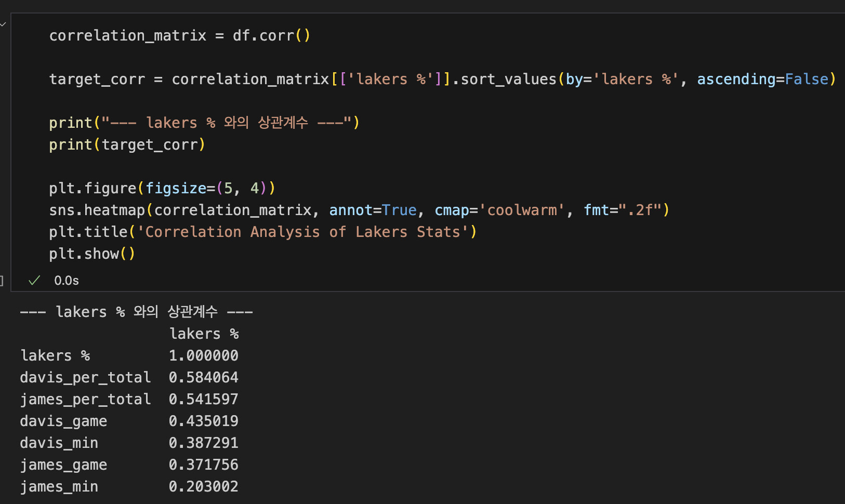
Task: Place cursor at the plt.show() line
Action: click(92, 254)
